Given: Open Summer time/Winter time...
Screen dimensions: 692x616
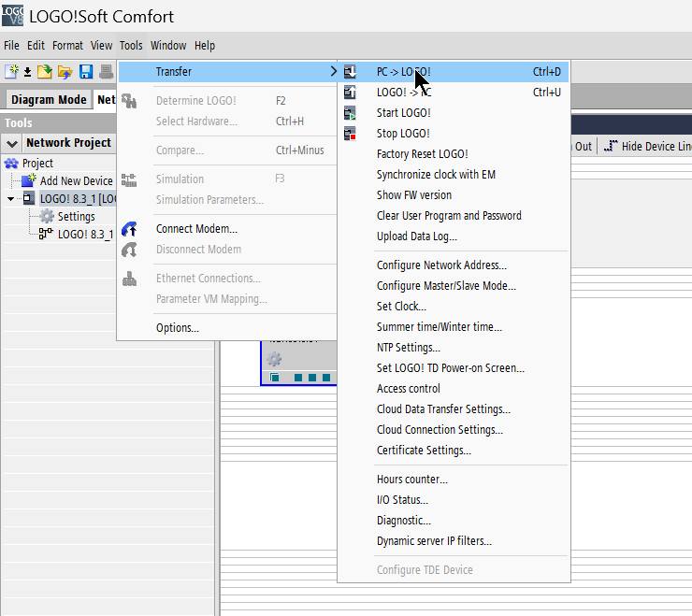Looking at the screenshot, I should coord(454,327).
